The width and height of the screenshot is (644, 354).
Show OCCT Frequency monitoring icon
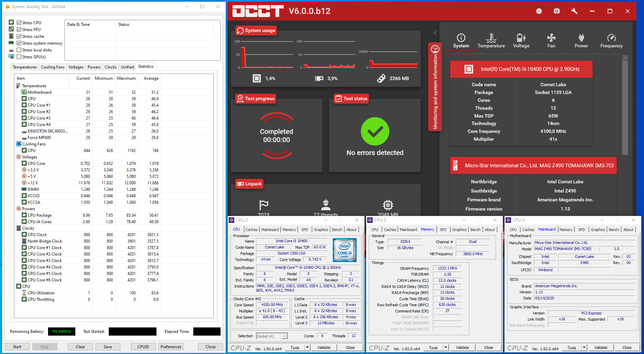click(611, 37)
